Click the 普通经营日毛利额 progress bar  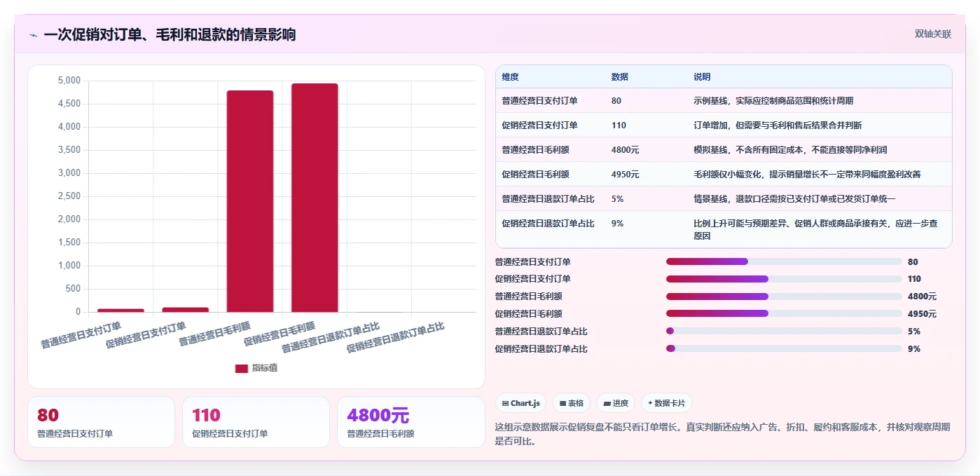[x=784, y=297]
